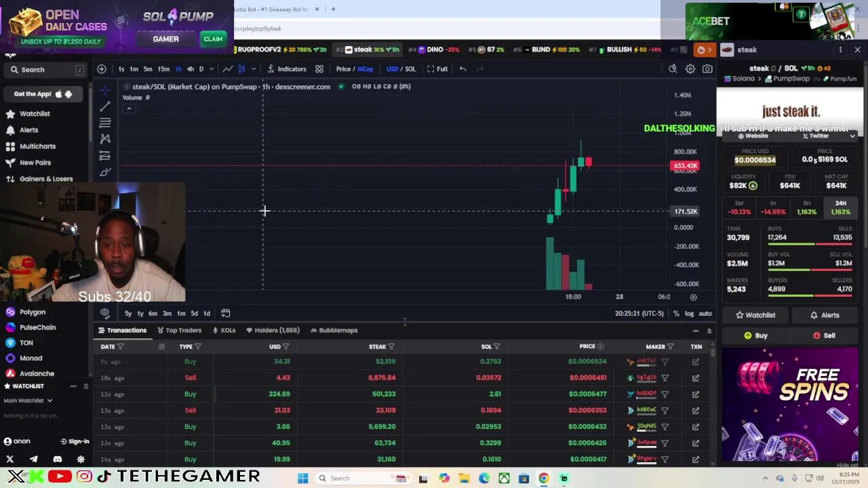Expand transactions panel double-arrow

pyautogui.click(x=709, y=331)
